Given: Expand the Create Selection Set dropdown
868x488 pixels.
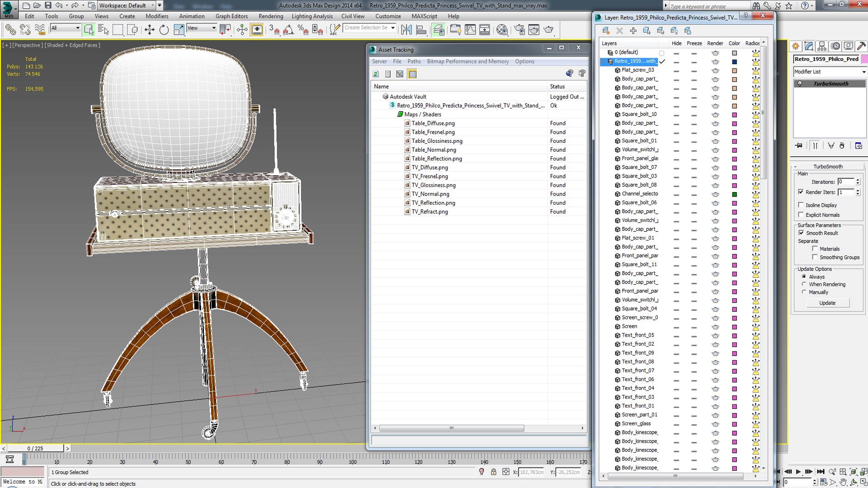Looking at the screenshot, I should (393, 28).
